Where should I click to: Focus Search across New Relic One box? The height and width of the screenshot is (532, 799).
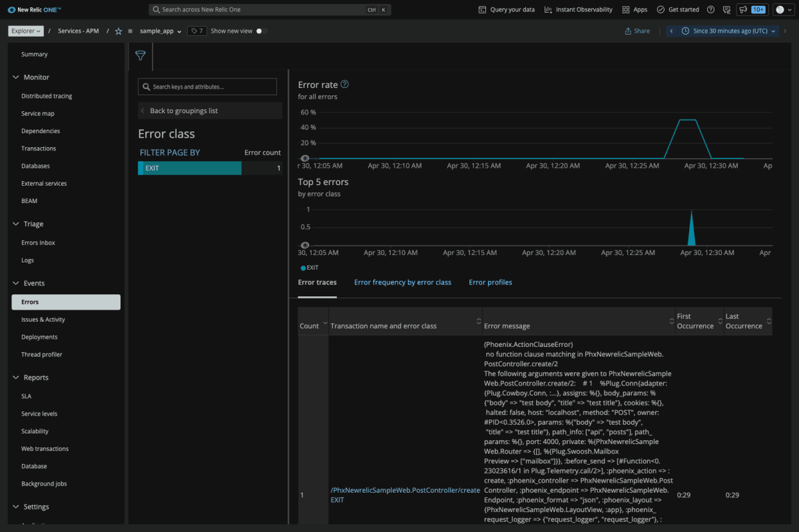click(270, 10)
